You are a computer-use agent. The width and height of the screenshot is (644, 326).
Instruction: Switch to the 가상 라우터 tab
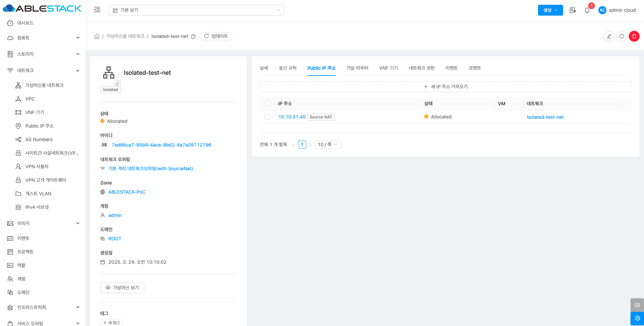pyautogui.click(x=357, y=68)
